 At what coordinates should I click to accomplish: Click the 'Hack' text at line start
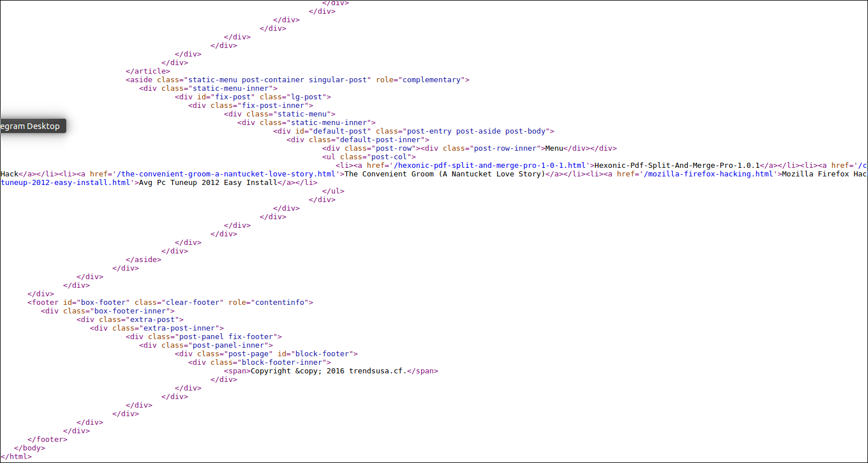coord(10,174)
